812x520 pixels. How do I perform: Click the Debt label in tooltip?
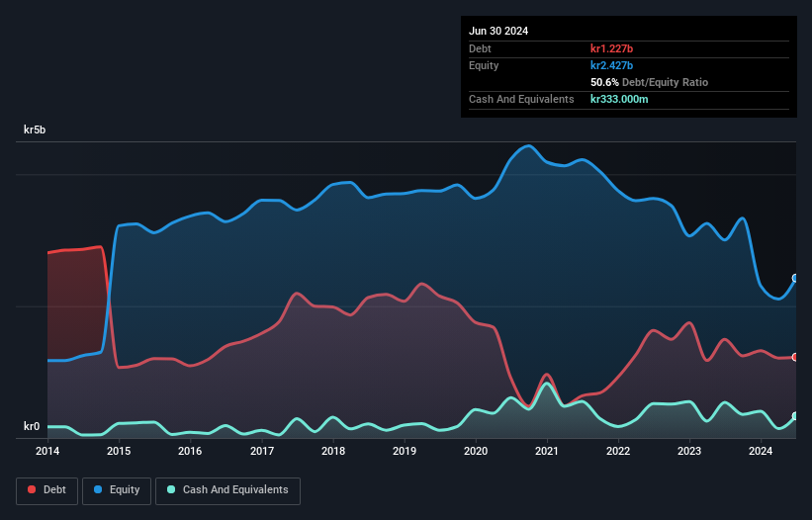click(x=480, y=48)
